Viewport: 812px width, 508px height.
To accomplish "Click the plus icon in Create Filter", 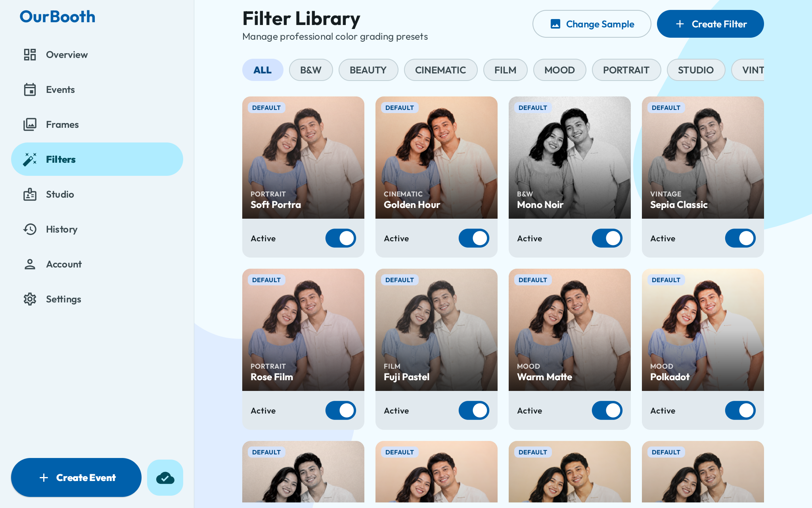I will (x=680, y=24).
